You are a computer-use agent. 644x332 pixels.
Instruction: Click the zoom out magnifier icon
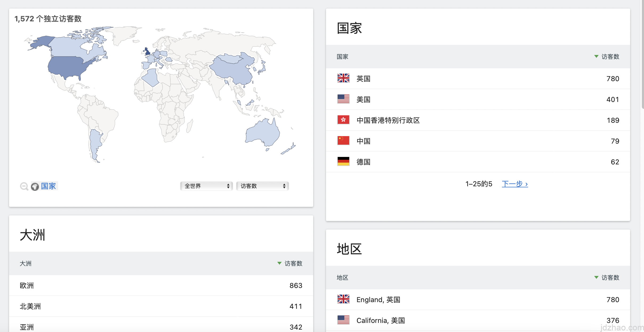(24, 186)
